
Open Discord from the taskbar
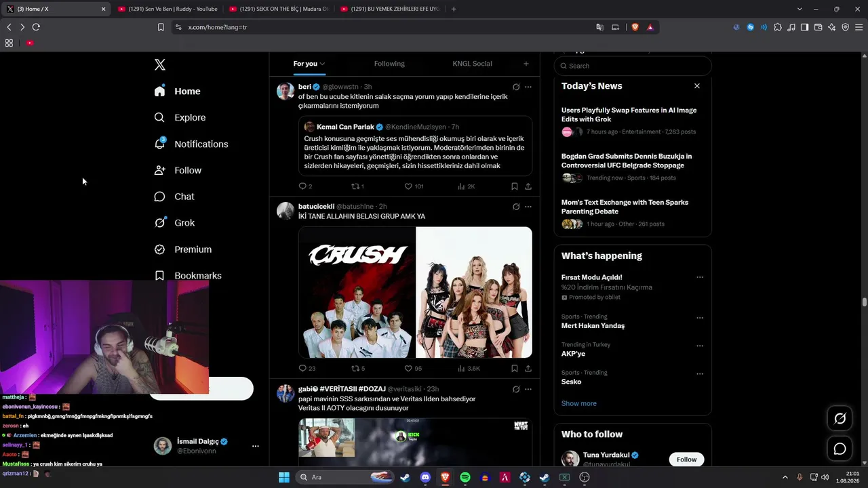425,477
